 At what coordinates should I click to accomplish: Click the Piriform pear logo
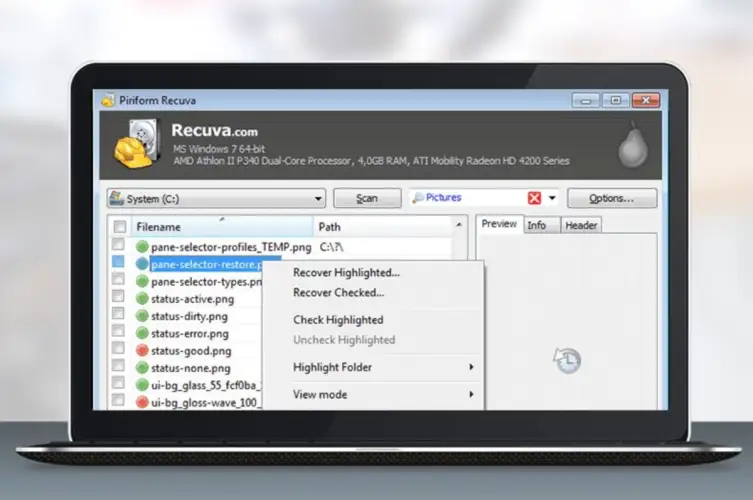629,147
